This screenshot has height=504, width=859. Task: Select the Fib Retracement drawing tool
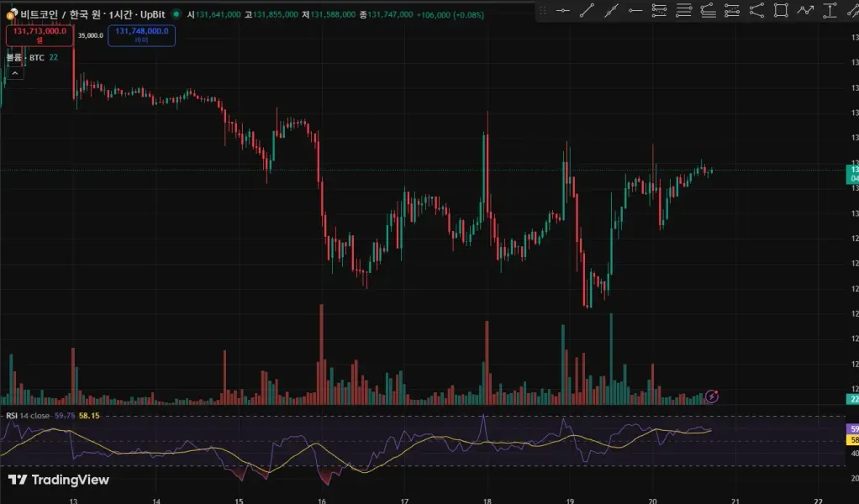659,10
